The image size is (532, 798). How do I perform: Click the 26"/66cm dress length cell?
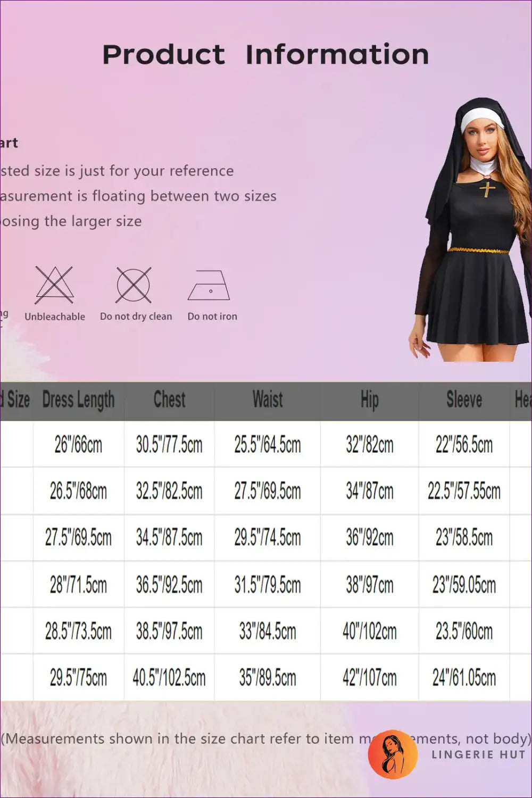pos(78,444)
